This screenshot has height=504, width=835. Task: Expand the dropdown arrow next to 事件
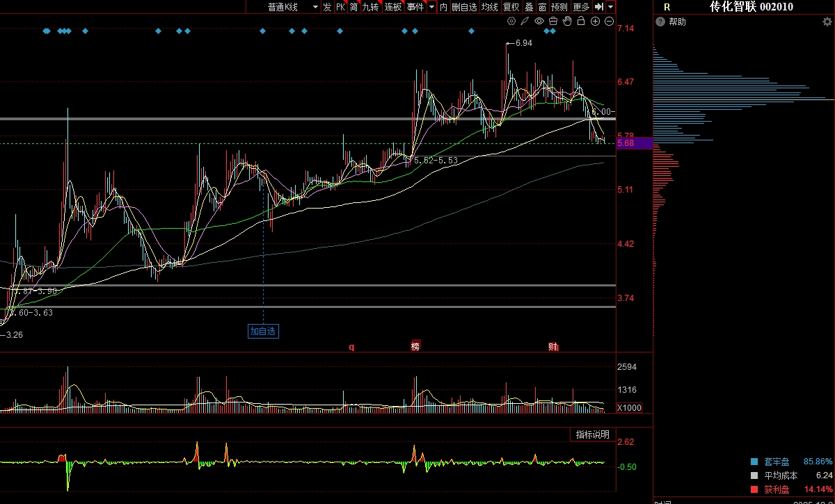click(x=431, y=7)
